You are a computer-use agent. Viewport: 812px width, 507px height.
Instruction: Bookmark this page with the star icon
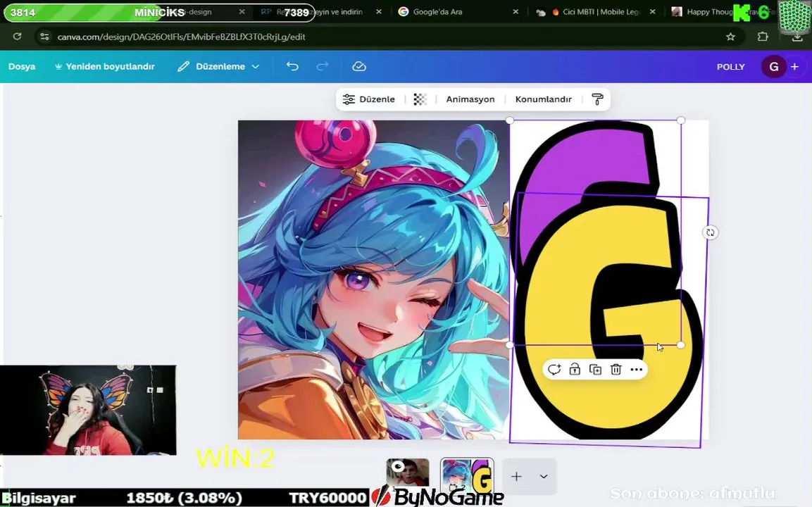pos(730,36)
